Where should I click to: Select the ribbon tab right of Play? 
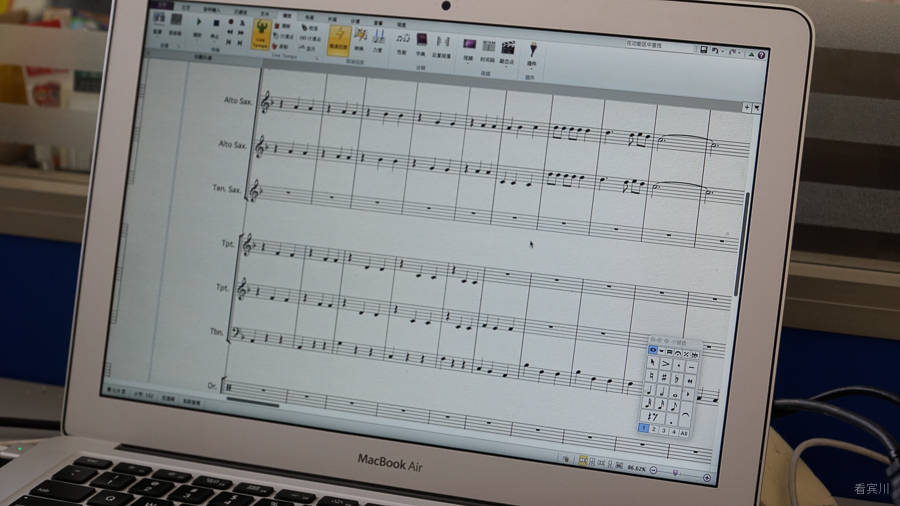[x=309, y=17]
